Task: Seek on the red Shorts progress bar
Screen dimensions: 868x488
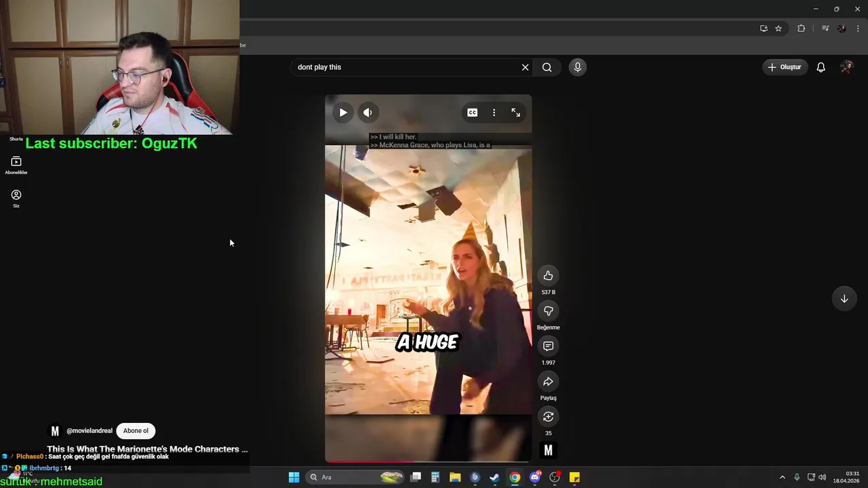Action: pos(428,462)
